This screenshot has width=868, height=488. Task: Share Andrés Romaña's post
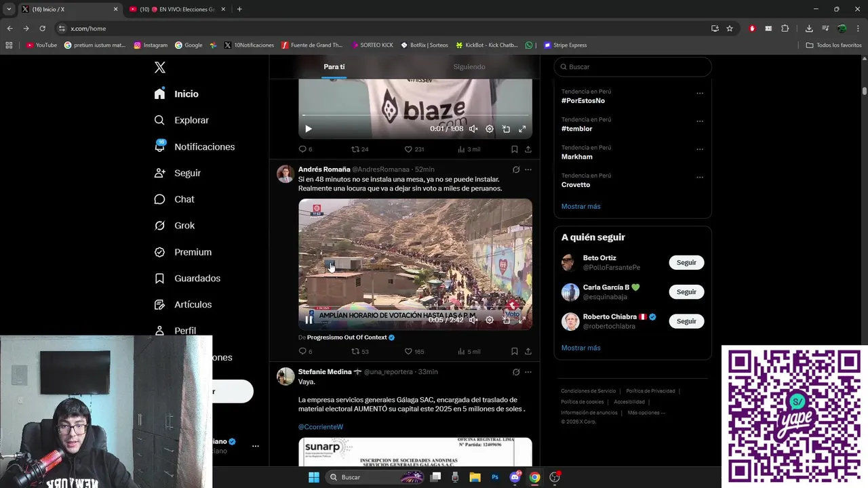[528, 351]
